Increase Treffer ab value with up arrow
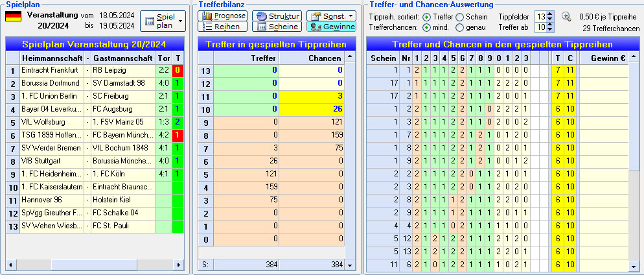The height and width of the screenshot is (275, 644). pyautogui.click(x=550, y=25)
